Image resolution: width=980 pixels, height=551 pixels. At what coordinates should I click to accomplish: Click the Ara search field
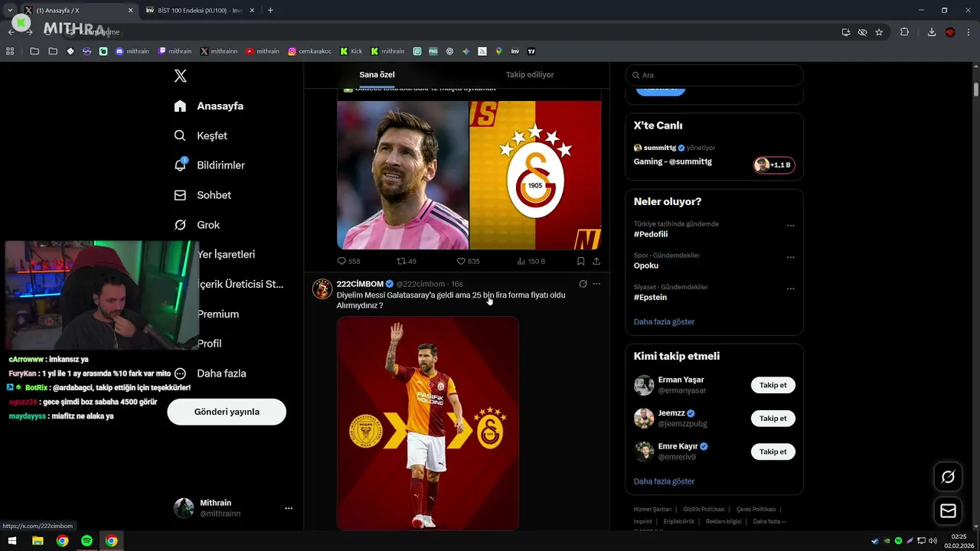[714, 75]
